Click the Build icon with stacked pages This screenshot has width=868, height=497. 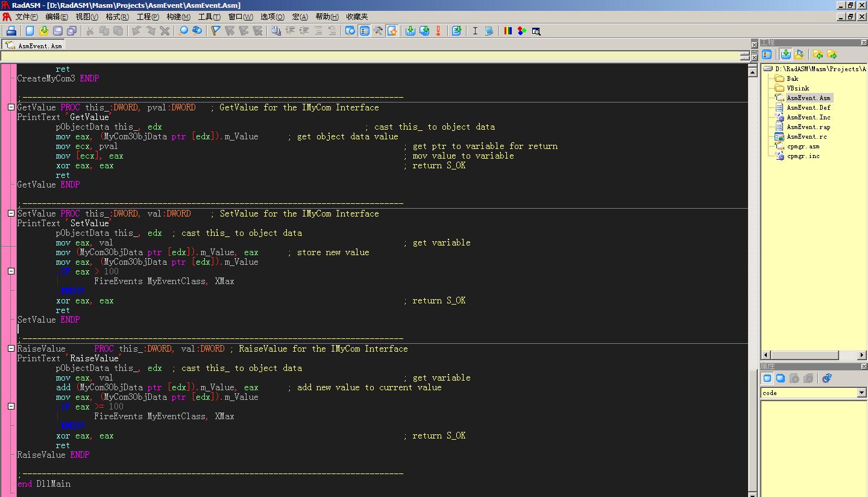pos(424,31)
